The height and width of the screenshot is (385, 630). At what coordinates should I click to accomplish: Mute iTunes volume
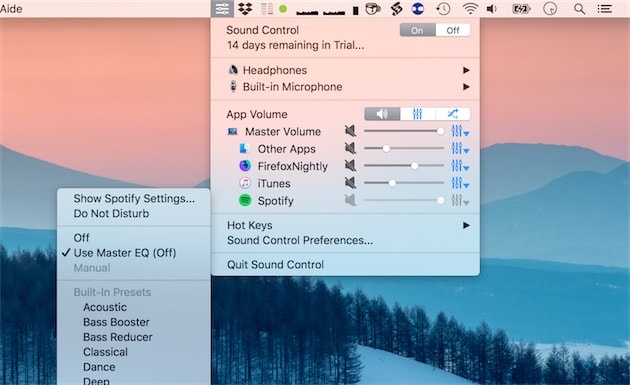click(x=350, y=183)
